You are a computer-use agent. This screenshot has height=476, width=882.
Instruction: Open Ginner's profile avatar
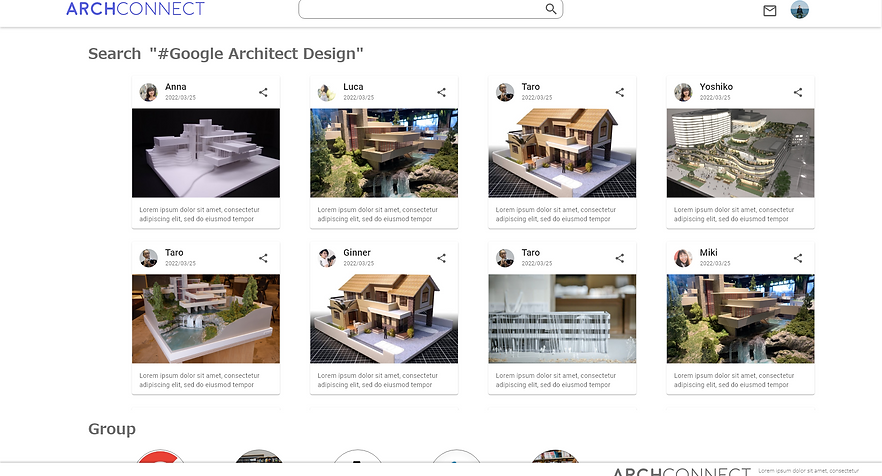tap(327, 258)
